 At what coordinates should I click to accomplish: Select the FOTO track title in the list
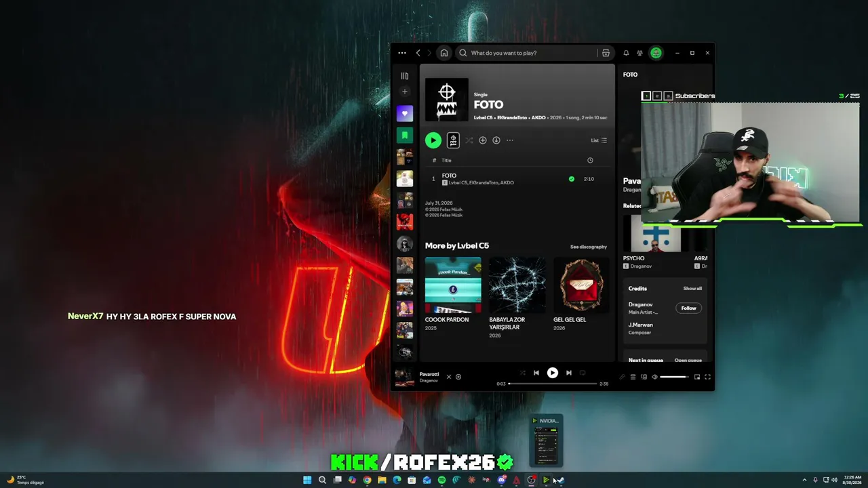pyautogui.click(x=449, y=176)
